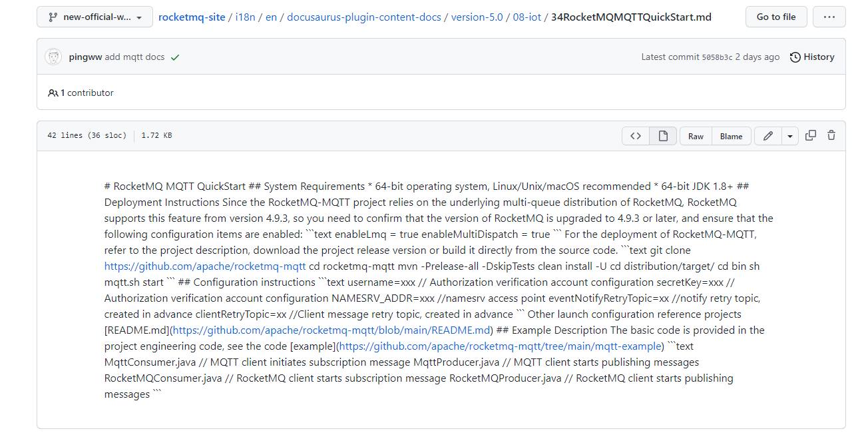Click the pingww author avatar
The image size is (868, 437).
coord(53,57)
